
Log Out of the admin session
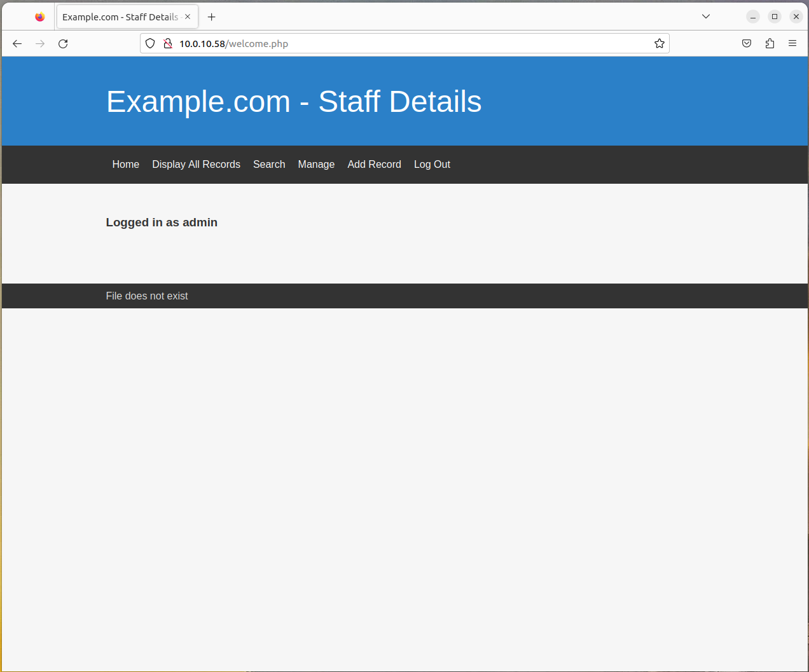(x=432, y=165)
